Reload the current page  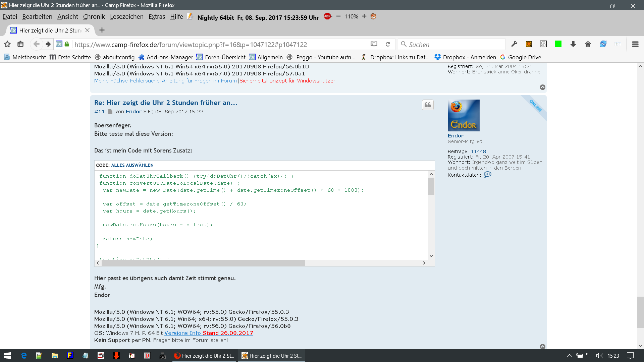pos(388,44)
